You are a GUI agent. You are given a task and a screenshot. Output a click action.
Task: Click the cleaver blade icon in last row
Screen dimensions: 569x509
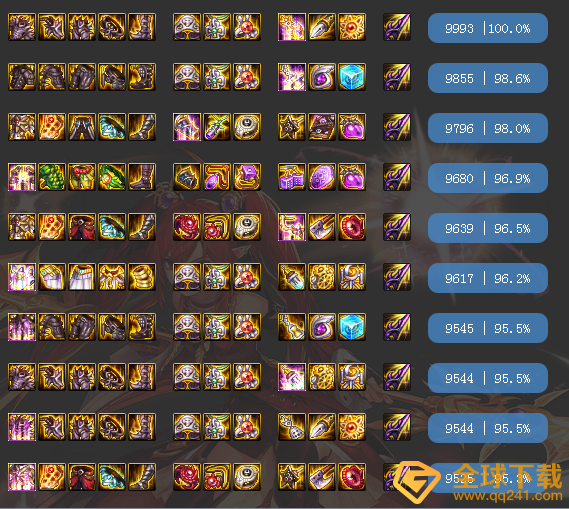coord(322,477)
